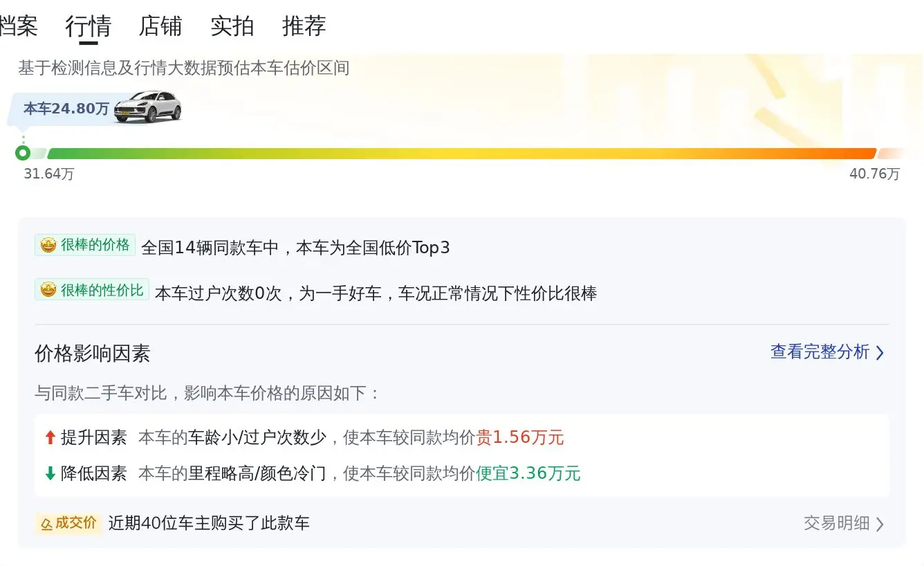This screenshot has width=924, height=566.
Task: Click the green circle price marker
Action: coord(23,153)
